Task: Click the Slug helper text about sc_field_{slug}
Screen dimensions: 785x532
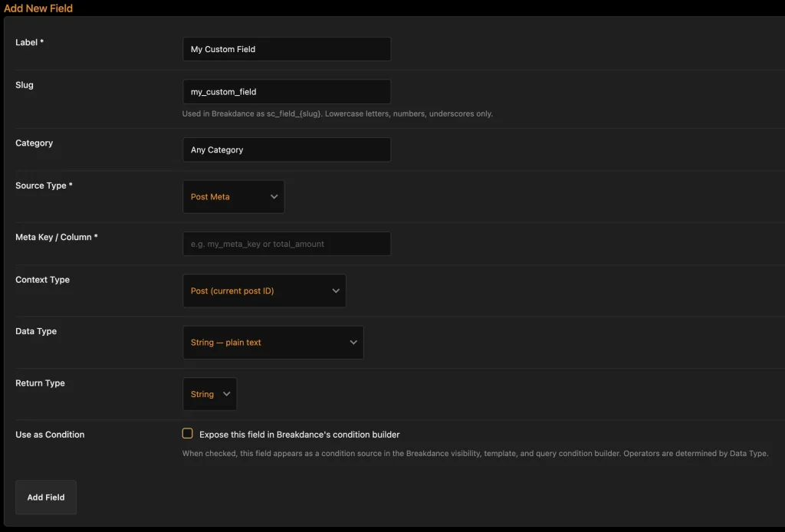Action: coord(337,113)
